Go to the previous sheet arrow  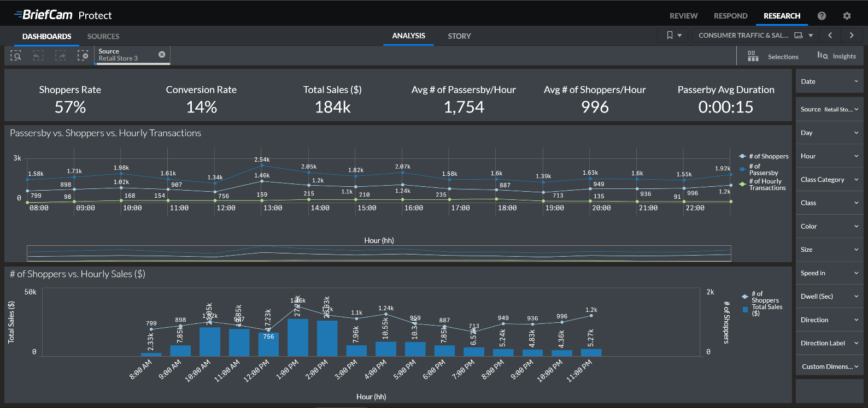click(x=830, y=36)
